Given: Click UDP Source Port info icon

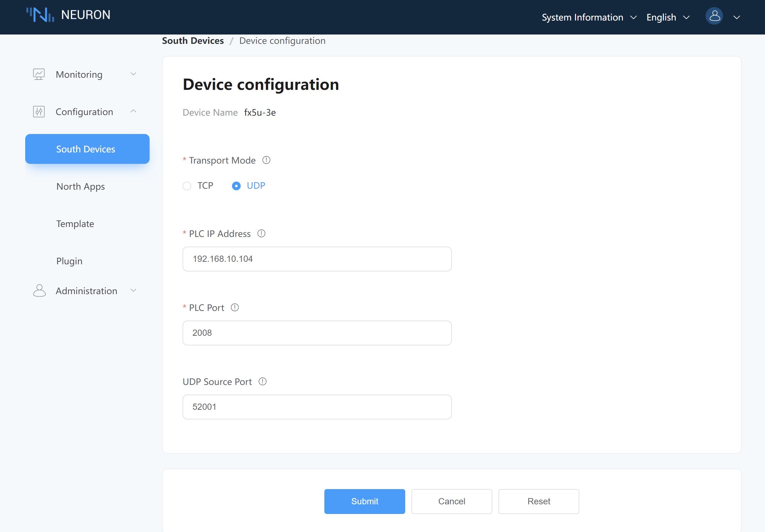Looking at the screenshot, I should (x=262, y=382).
